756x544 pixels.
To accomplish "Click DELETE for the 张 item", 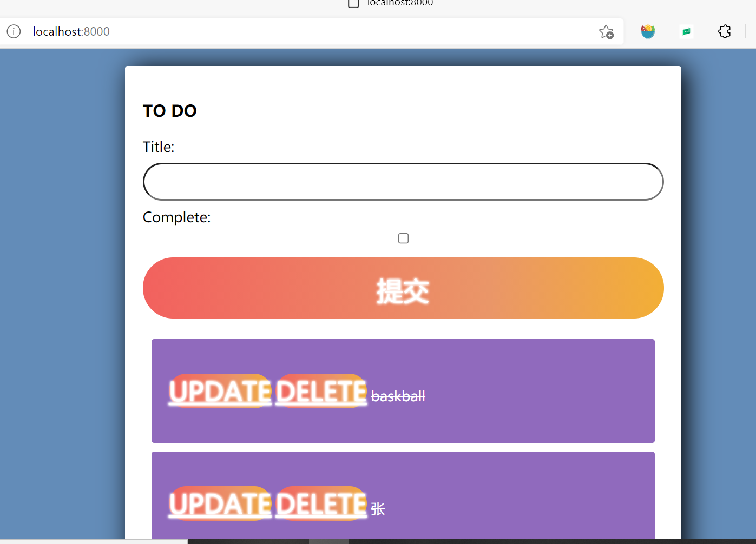I will [x=321, y=503].
